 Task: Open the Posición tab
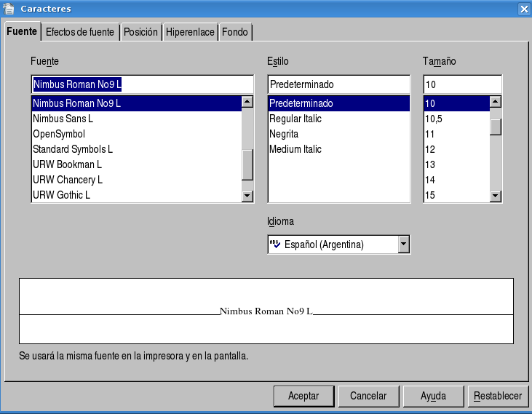(x=140, y=33)
